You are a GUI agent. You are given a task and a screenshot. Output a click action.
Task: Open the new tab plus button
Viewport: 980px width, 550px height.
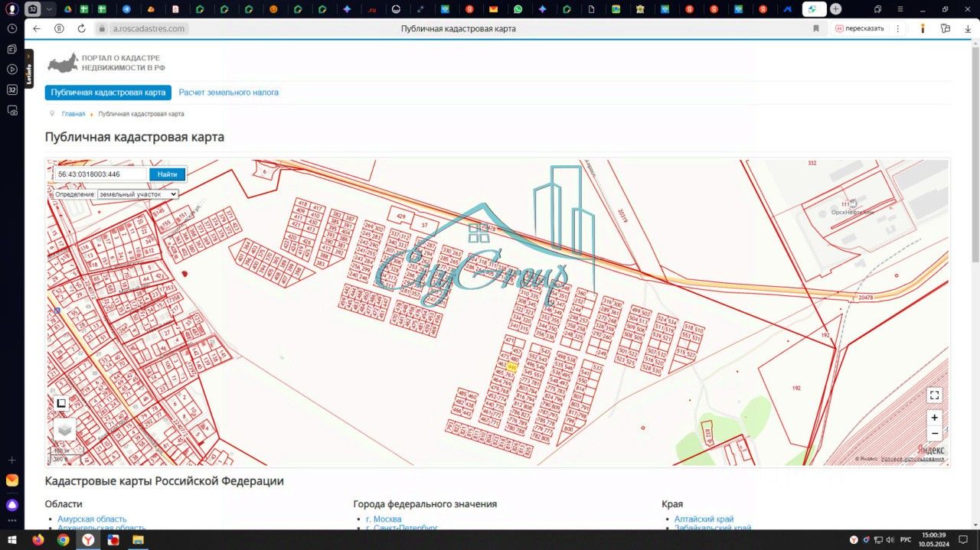(835, 9)
